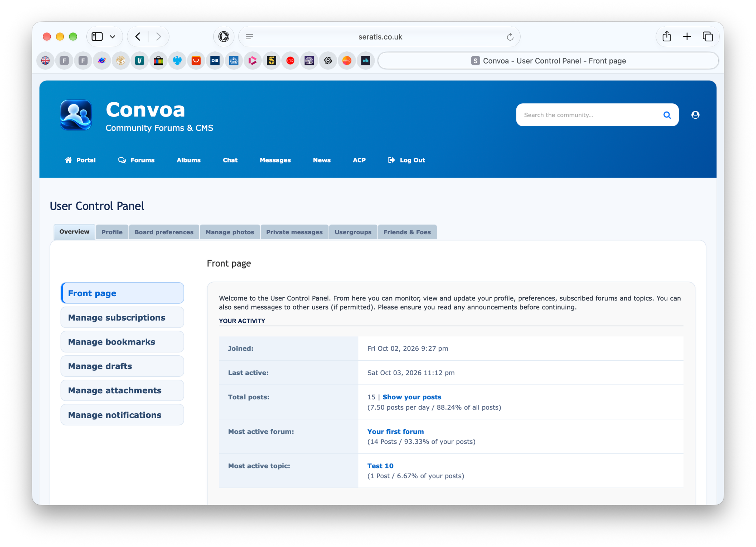Open Manage bookmarks in sidebar
This screenshot has height=547, width=756.
[x=122, y=342]
